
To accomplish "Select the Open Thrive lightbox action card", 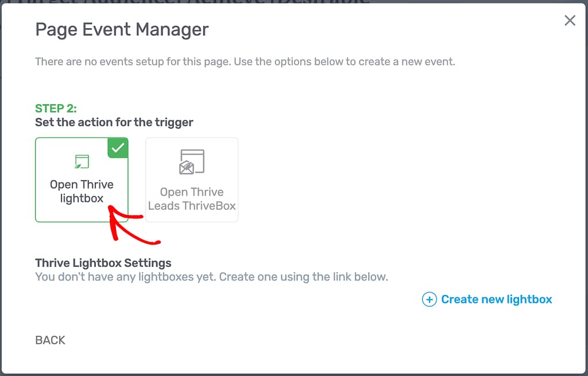I will [82, 180].
